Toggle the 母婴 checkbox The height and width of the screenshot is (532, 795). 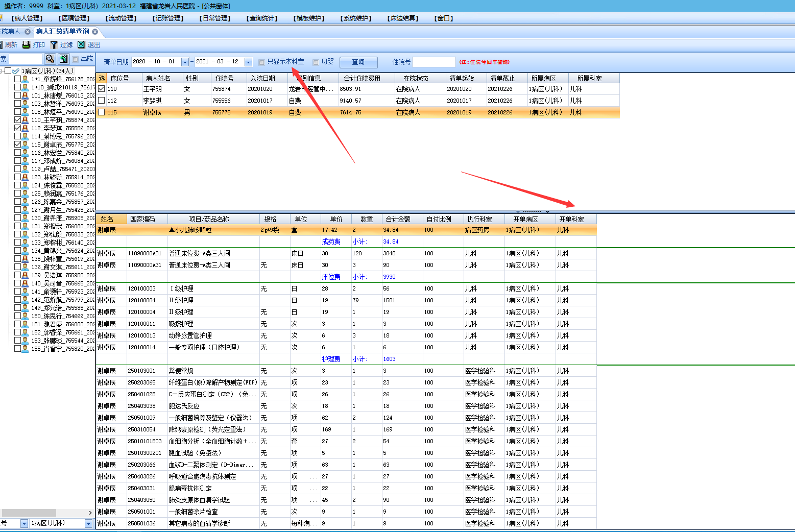[x=316, y=62]
